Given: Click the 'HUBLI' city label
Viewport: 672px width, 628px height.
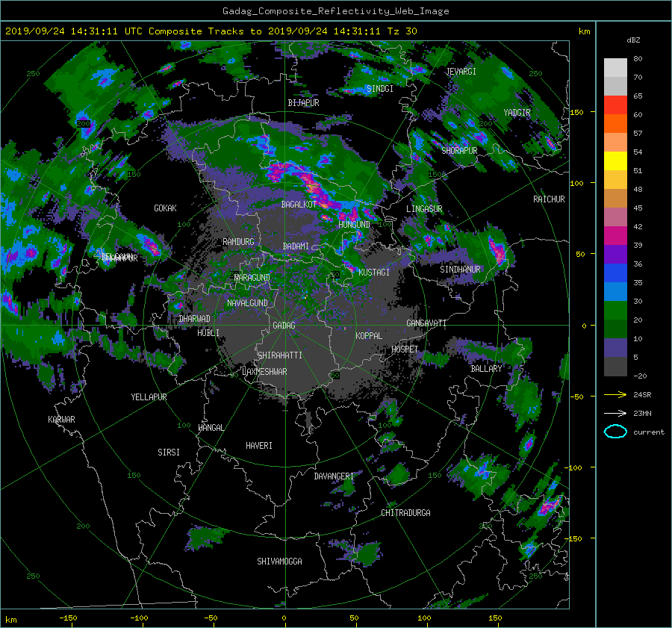Looking at the screenshot, I should (208, 333).
